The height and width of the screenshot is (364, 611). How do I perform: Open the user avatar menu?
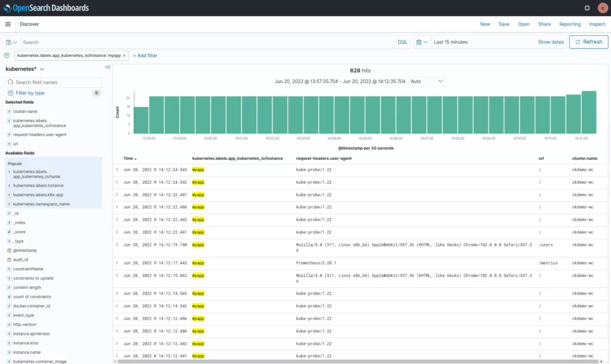pyautogui.click(x=601, y=8)
